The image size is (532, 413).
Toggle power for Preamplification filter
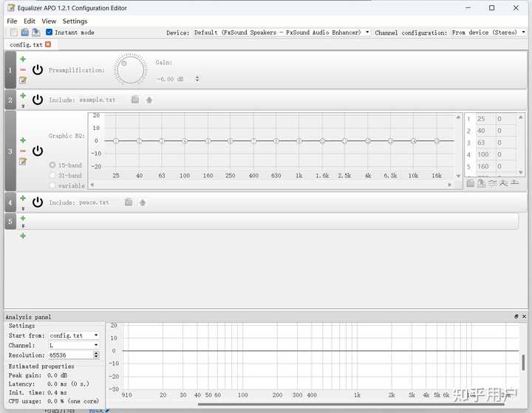(38, 70)
